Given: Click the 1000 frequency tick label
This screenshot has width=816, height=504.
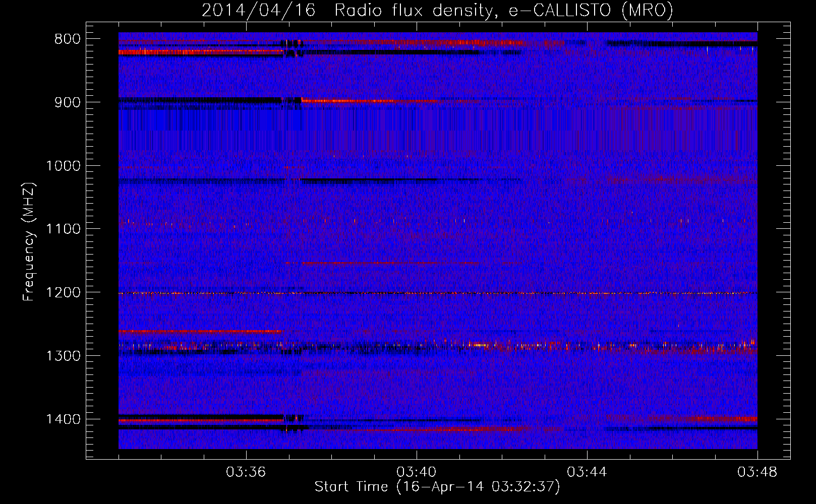Looking at the screenshot, I should pyautogui.click(x=63, y=166).
